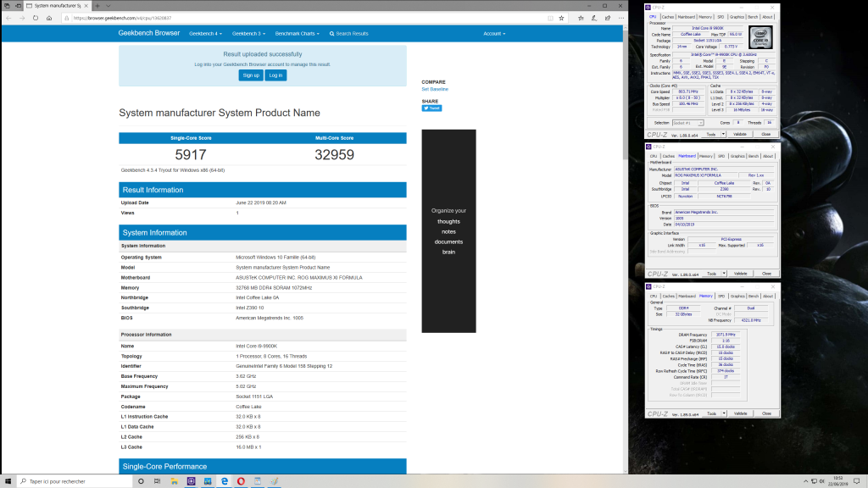Switch to About tab in bottom CPU-Z window
Viewport: 868px width, 488px height.
[768, 297]
